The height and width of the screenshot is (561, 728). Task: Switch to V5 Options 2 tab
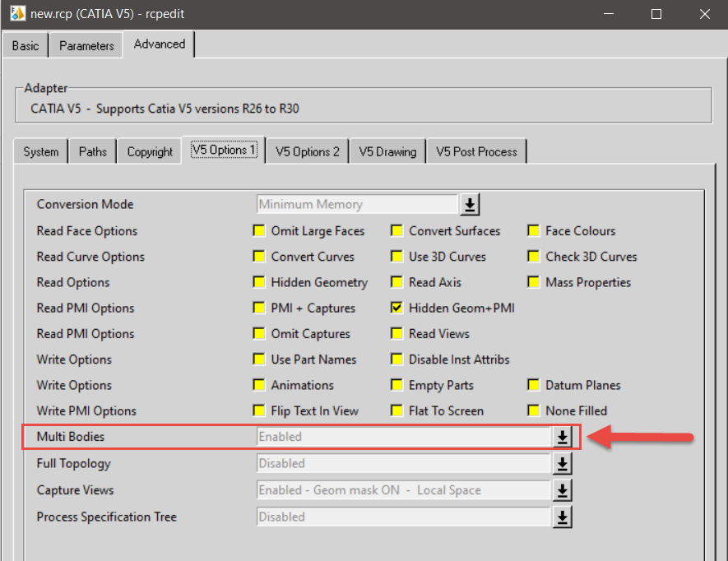tap(308, 151)
